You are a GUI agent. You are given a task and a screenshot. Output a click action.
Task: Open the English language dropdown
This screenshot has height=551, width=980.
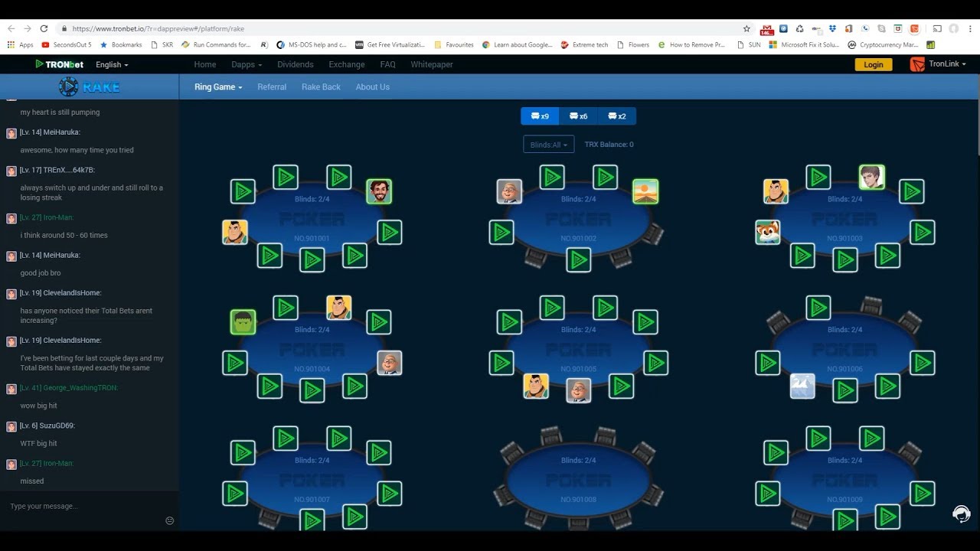[112, 65]
